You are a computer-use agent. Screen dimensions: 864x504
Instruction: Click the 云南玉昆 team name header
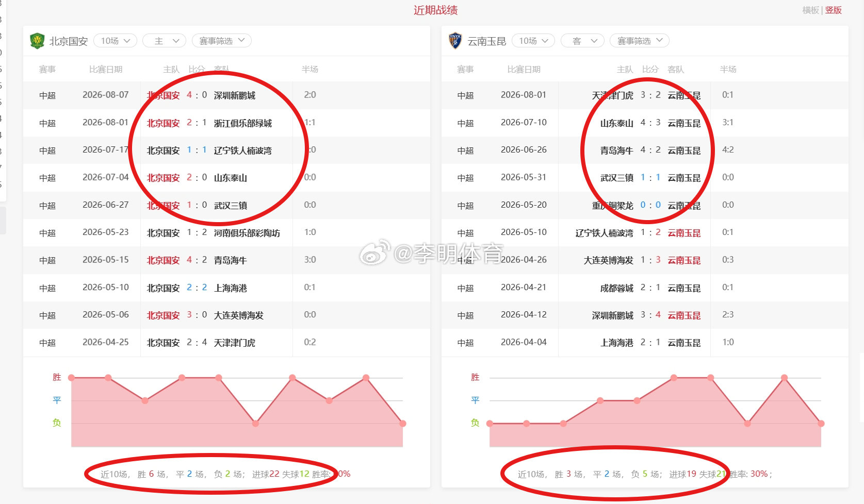[x=487, y=41]
